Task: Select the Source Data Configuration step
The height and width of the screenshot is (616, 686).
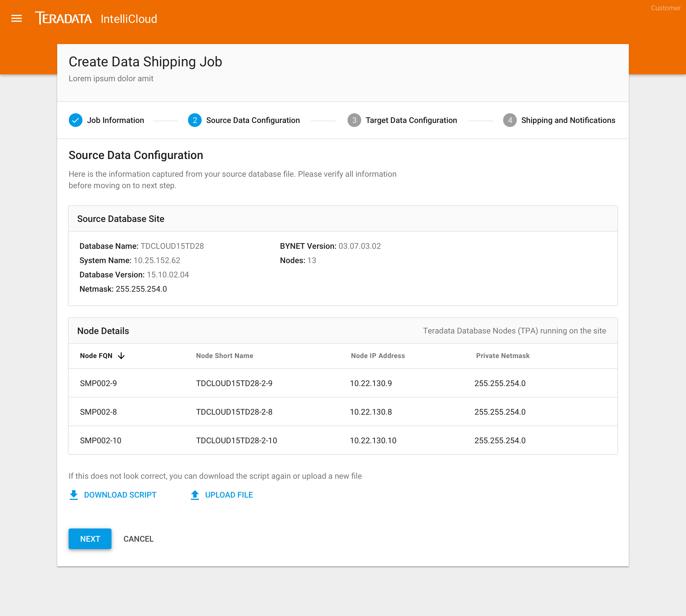Action: tap(253, 120)
